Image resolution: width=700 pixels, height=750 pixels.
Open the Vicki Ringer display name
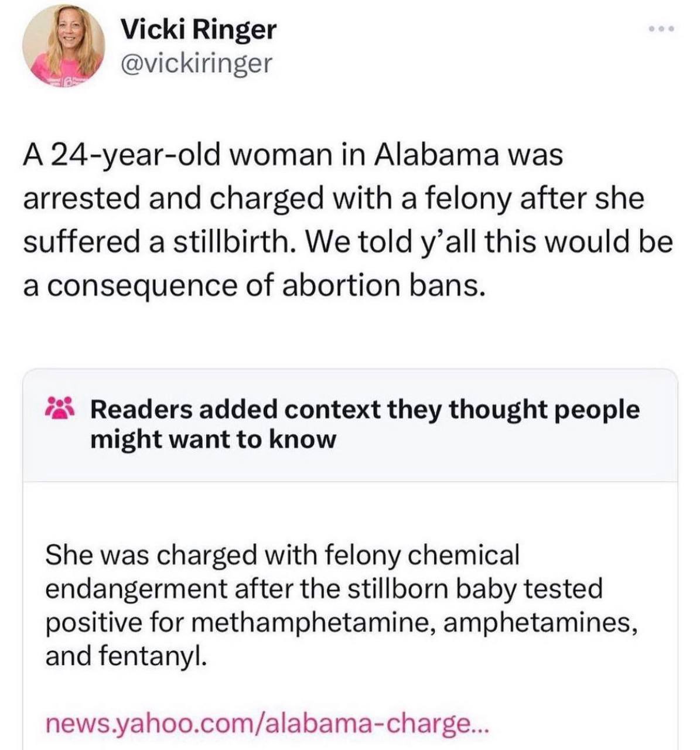pyautogui.click(x=198, y=29)
